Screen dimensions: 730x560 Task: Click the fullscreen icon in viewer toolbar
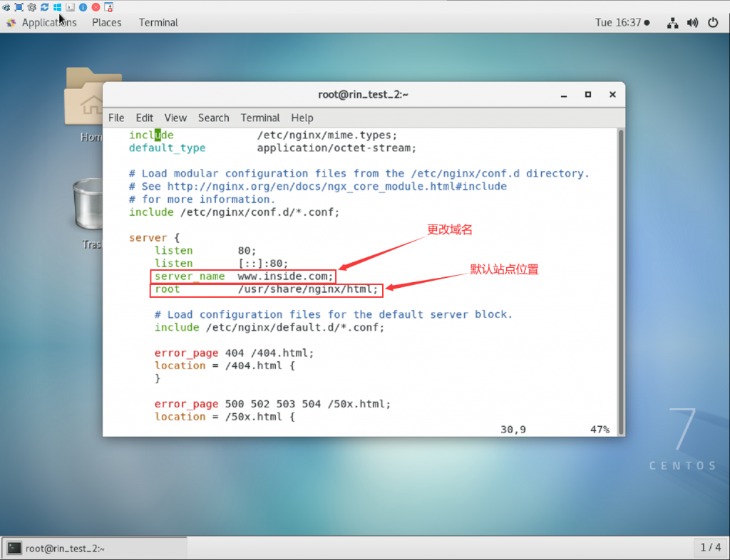click(19, 7)
